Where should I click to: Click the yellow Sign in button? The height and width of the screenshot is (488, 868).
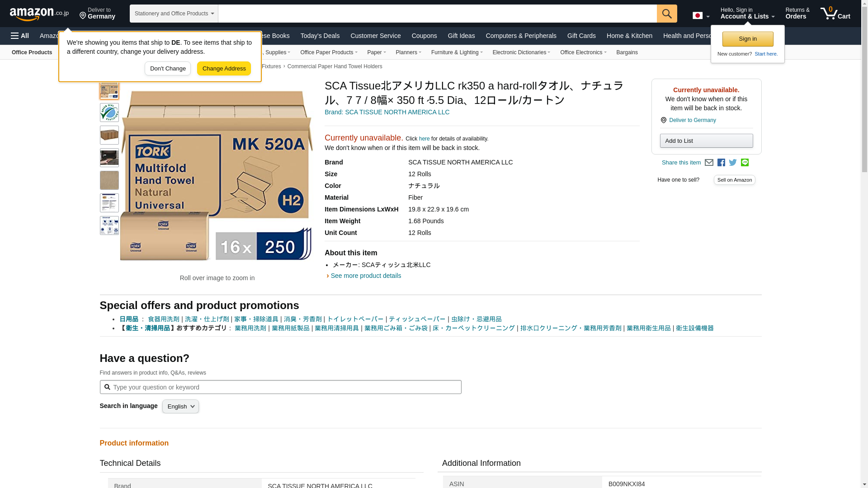(x=748, y=39)
